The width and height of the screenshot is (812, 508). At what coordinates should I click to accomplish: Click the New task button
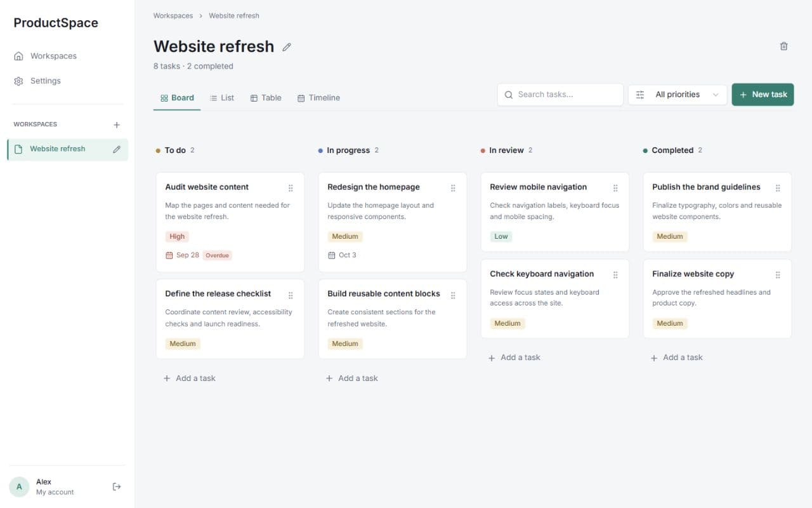(763, 95)
